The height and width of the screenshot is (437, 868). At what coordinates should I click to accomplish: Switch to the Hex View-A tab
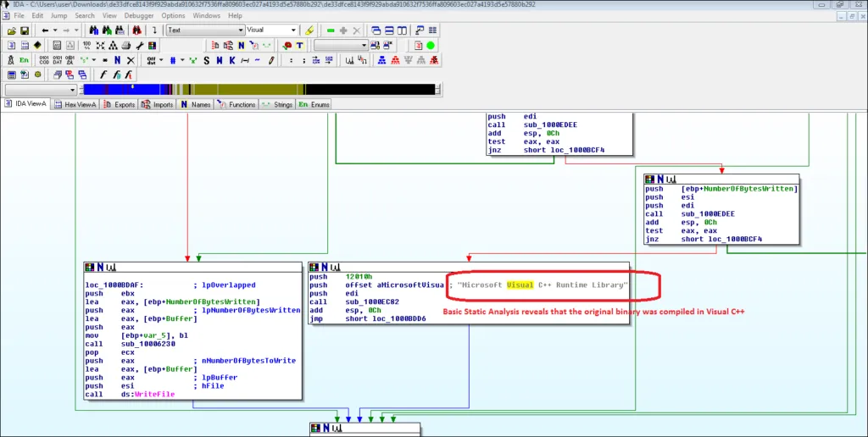tap(75, 104)
